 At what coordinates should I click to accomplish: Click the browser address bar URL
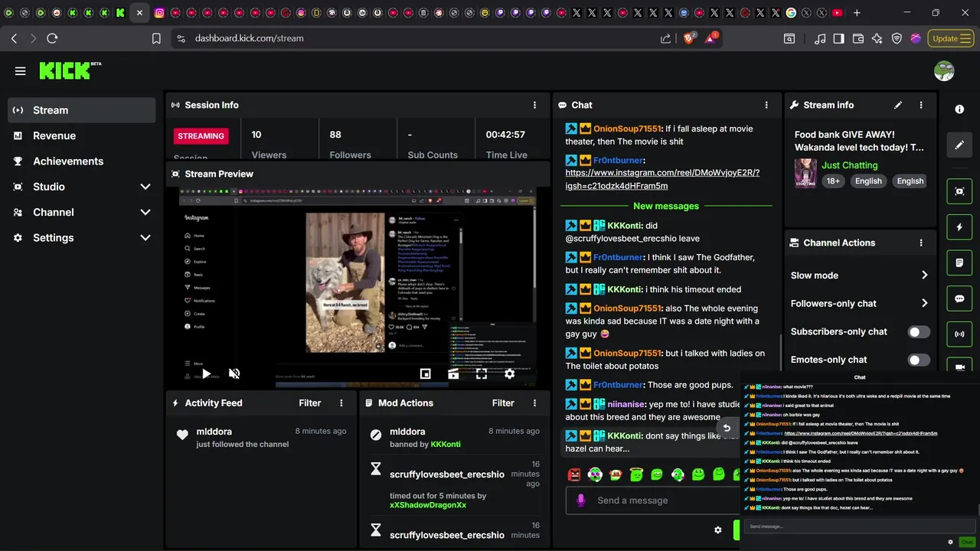click(249, 38)
